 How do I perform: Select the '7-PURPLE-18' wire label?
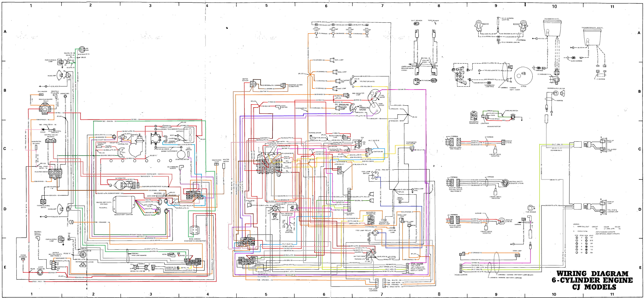click(336, 114)
